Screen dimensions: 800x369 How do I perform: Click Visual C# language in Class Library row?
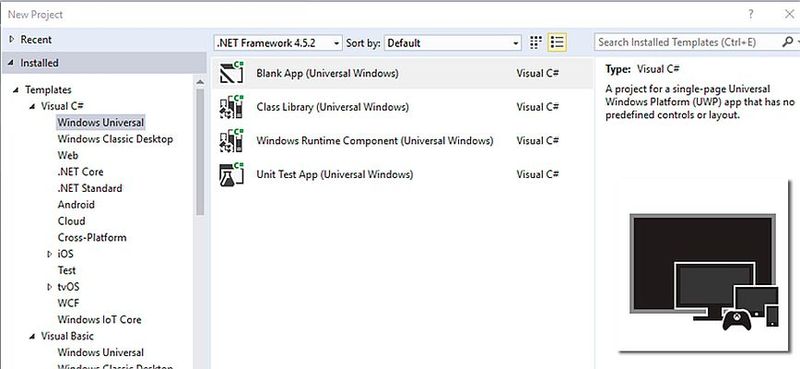538,107
